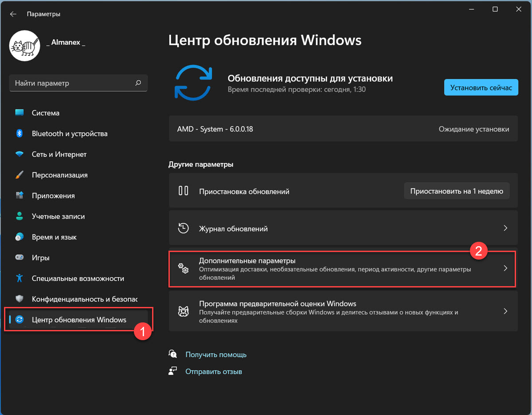Screen dimensions: 532x415
Task: Maximize the Параметры window
Action: tap(495, 9)
